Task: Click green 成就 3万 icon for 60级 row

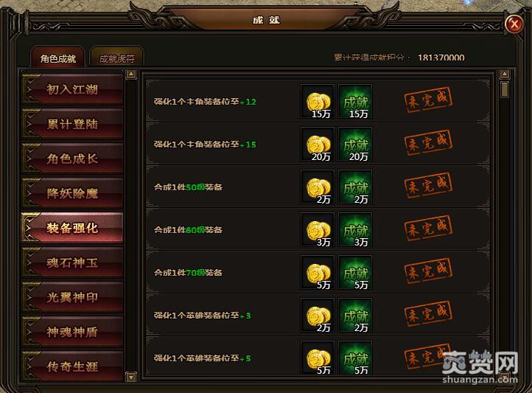Action: pos(355,230)
